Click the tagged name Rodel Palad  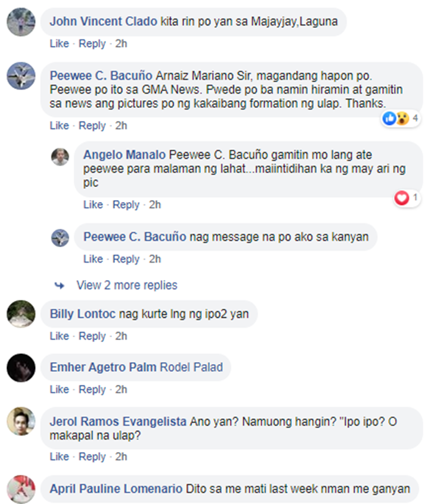click(x=191, y=367)
